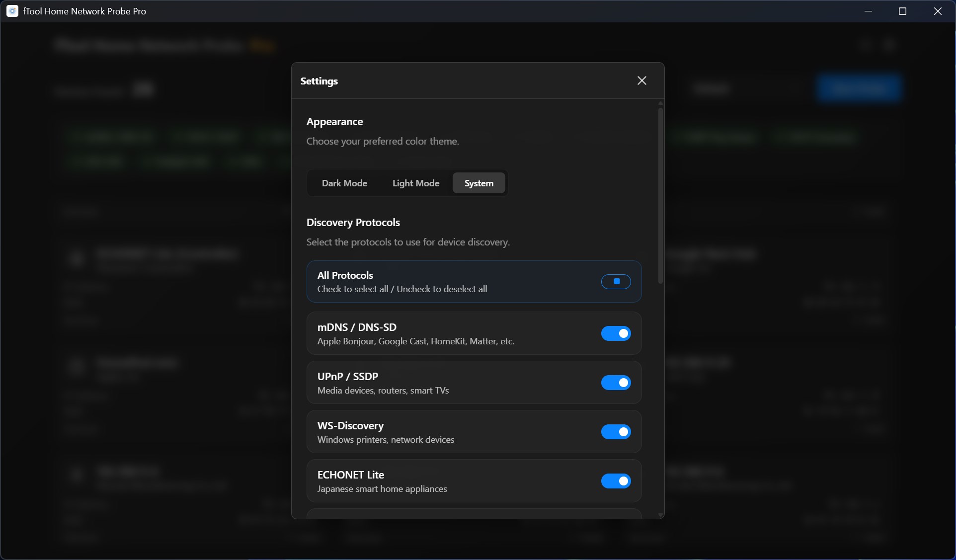Click the All Protocols card
Screen dimensions: 956x560
[447, 282]
